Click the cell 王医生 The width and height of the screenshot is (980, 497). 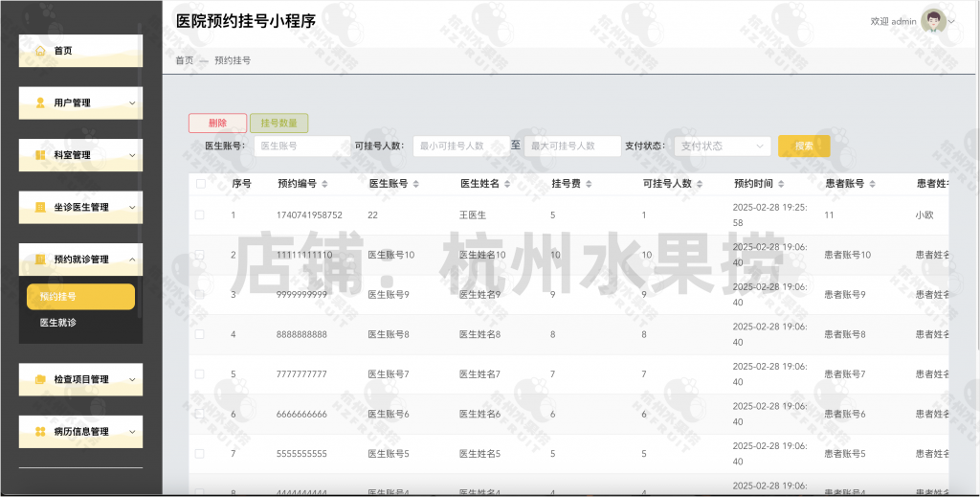(x=473, y=215)
